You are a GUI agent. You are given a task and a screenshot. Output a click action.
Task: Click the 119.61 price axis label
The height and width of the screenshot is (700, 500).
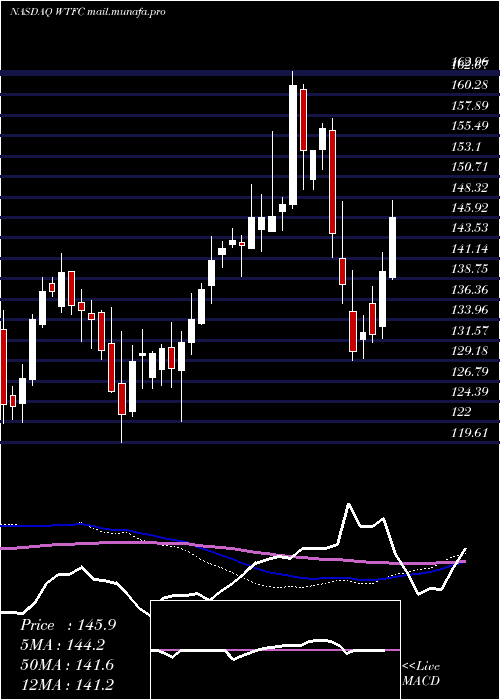coord(469,433)
